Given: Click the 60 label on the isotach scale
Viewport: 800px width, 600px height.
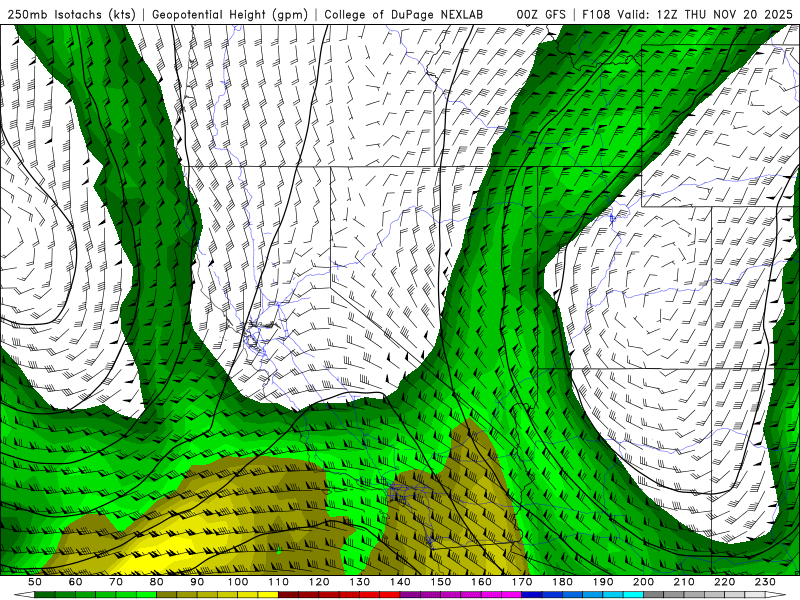Looking at the screenshot, I should point(75,582).
